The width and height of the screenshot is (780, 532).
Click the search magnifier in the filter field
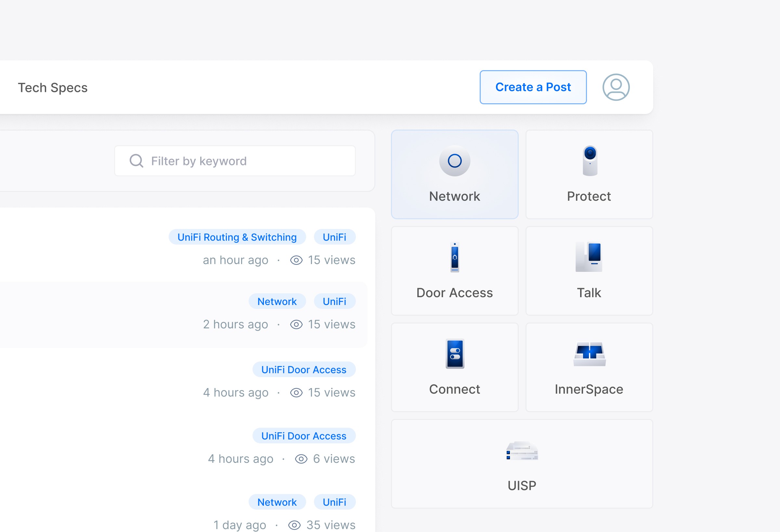point(136,161)
